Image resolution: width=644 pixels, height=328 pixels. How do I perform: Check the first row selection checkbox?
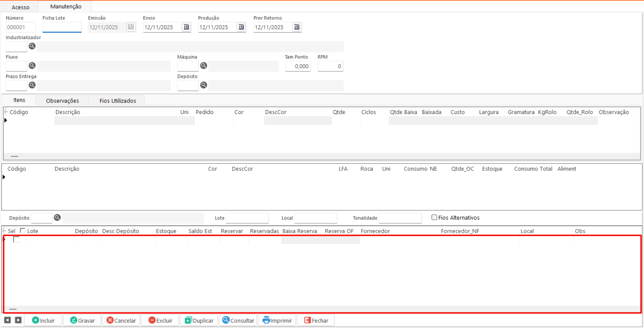[x=16, y=239]
